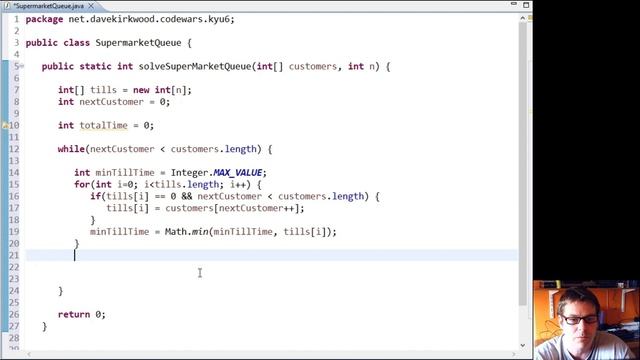
Task: Click the 'package' keyword on line 1
Action: [x=44, y=19]
